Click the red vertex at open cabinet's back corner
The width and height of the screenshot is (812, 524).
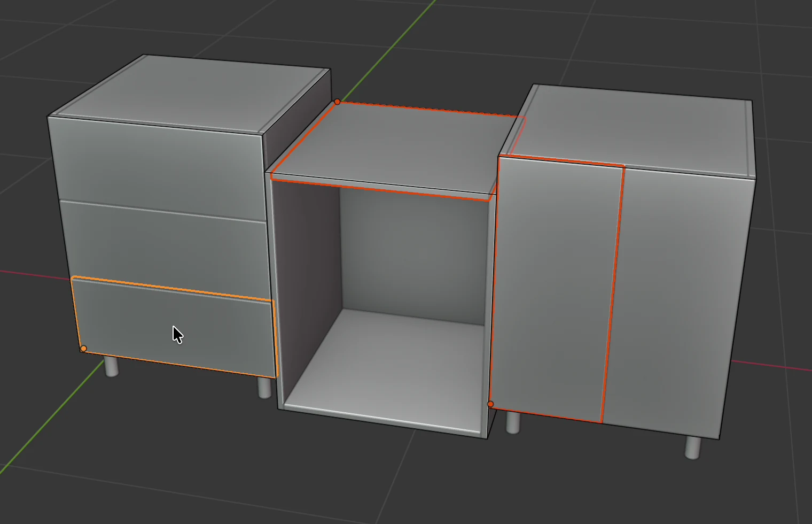[x=337, y=102]
